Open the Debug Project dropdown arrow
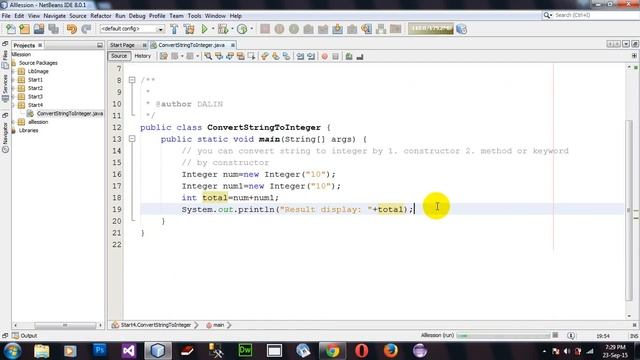Image resolution: width=640 pixels, height=360 pixels. 232,29
